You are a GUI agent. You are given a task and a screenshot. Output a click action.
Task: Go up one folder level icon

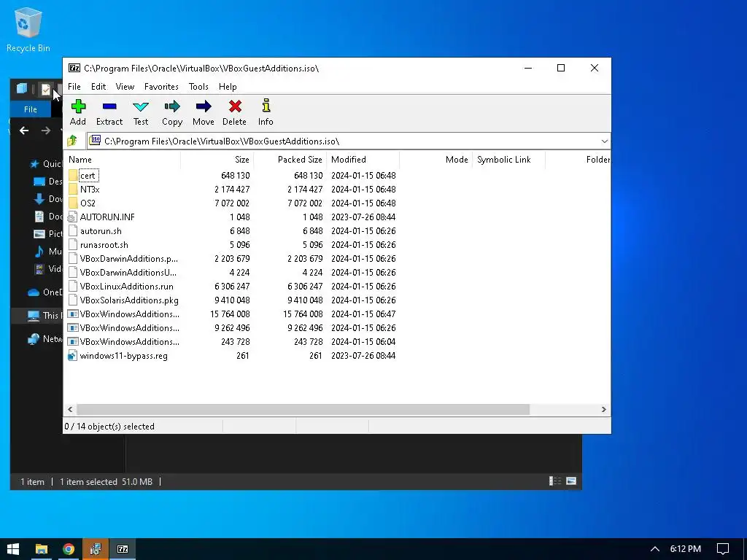(x=72, y=141)
